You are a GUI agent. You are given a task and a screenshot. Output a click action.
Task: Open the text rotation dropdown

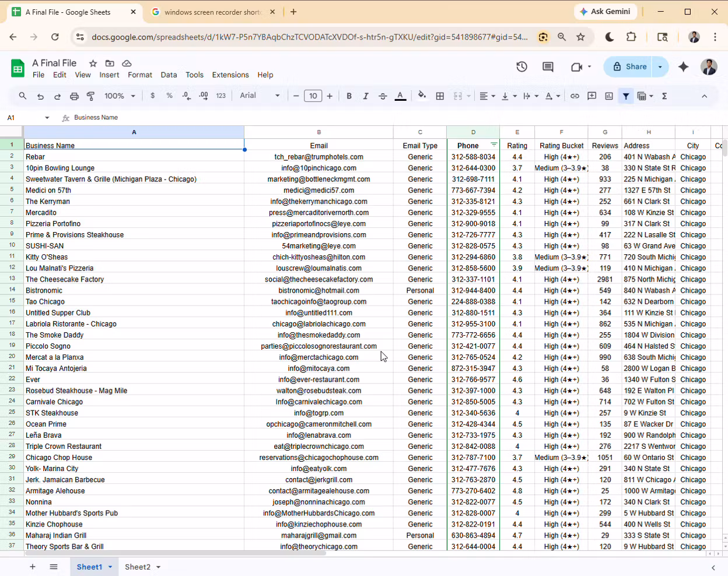tap(552, 96)
